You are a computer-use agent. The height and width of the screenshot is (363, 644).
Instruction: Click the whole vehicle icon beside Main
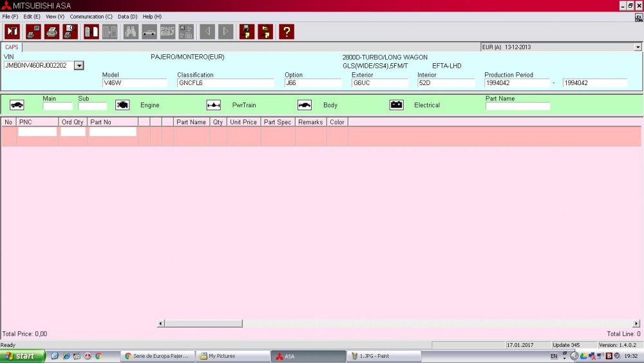pos(17,105)
